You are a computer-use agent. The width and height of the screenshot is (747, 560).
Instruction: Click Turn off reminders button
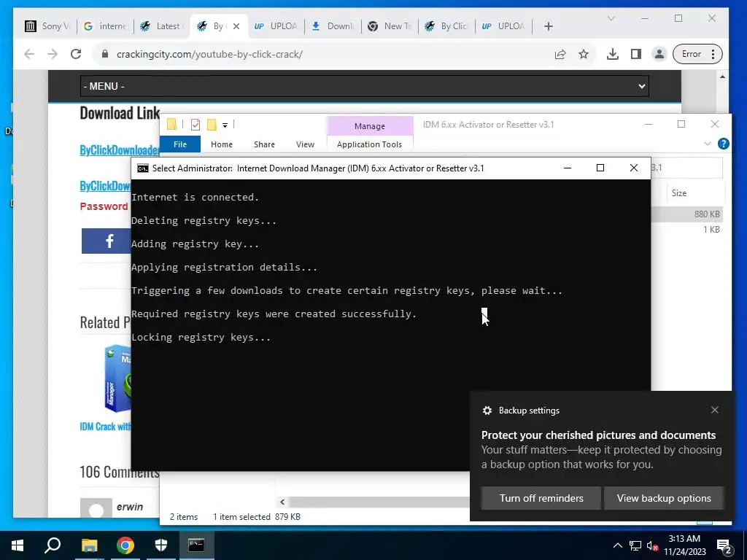[541, 498]
